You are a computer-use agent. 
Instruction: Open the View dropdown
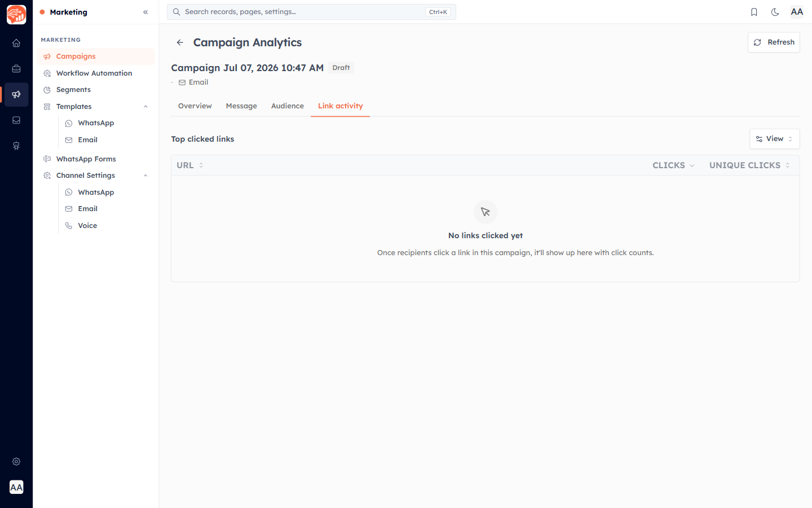click(774, 139)
